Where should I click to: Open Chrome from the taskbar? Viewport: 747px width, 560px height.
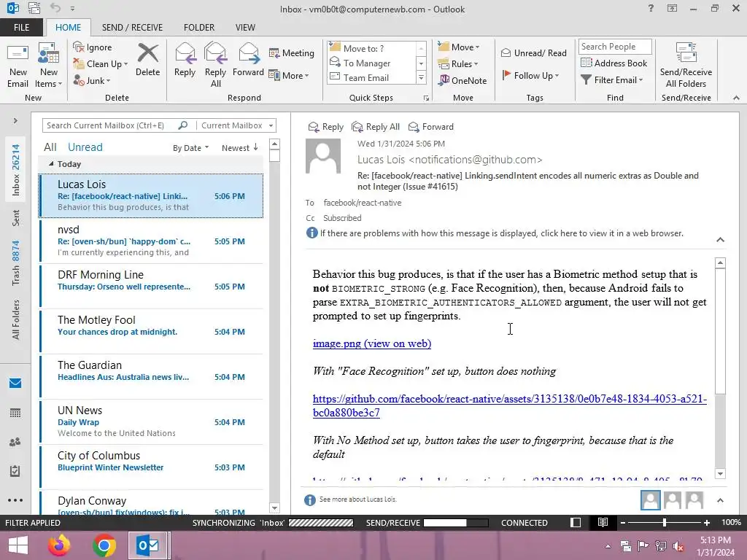coord(104,545)
